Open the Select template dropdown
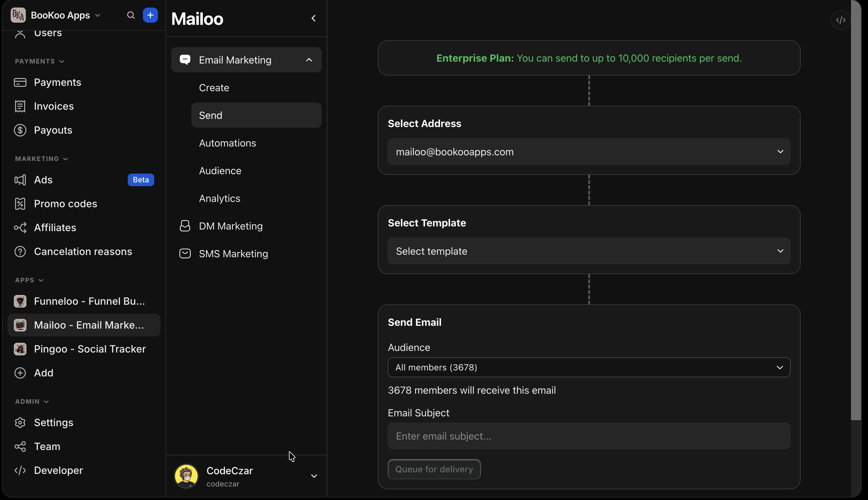 589,251
